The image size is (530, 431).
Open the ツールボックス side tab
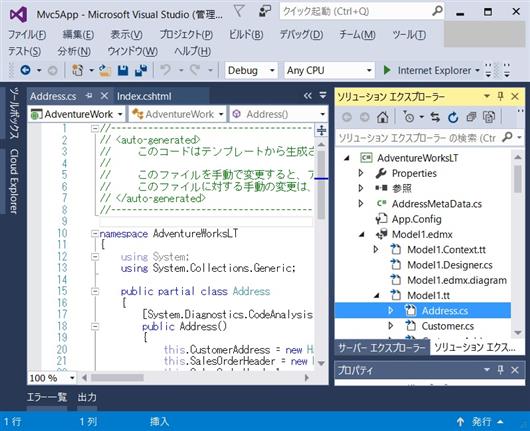[x=14, y=113]
